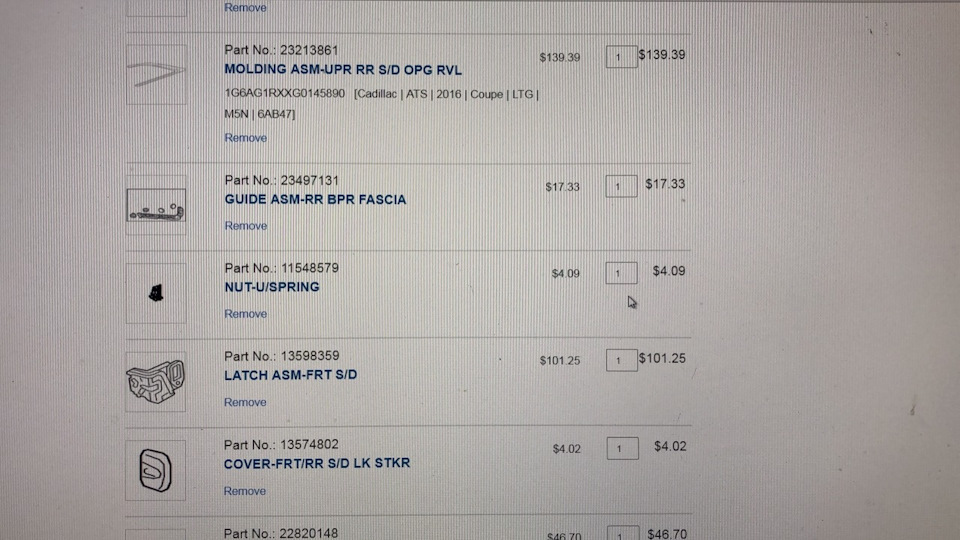Screen dimensions: 960x540
Task: Open the LATCH ASM-FRT S/D part link
Action: (x=290, y=375)
